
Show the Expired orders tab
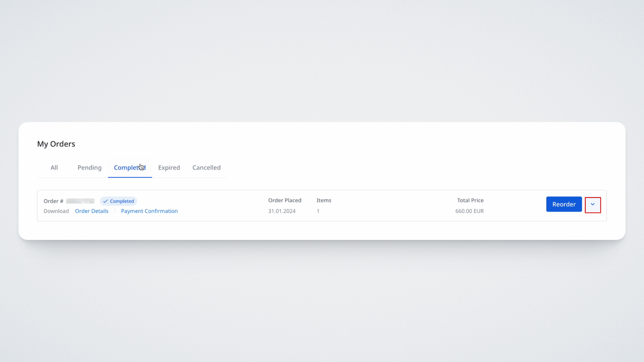pos(169,168)
